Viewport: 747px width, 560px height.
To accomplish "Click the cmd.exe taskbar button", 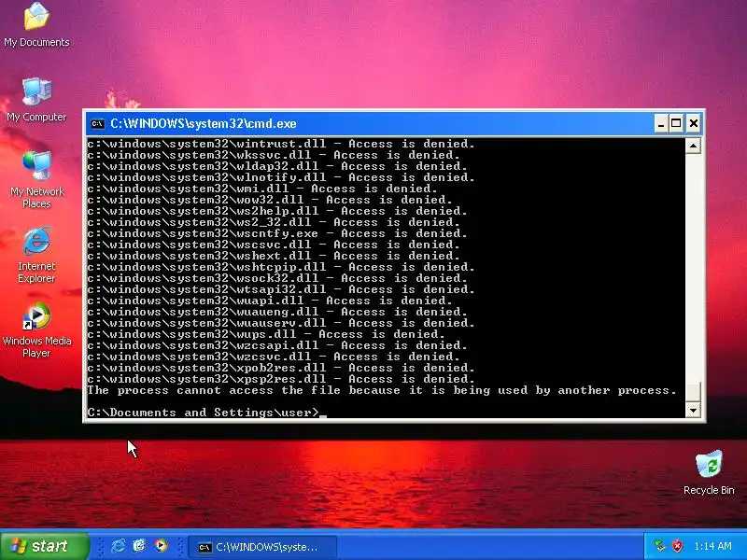I will pyautogui.click(x=262, y=547).
